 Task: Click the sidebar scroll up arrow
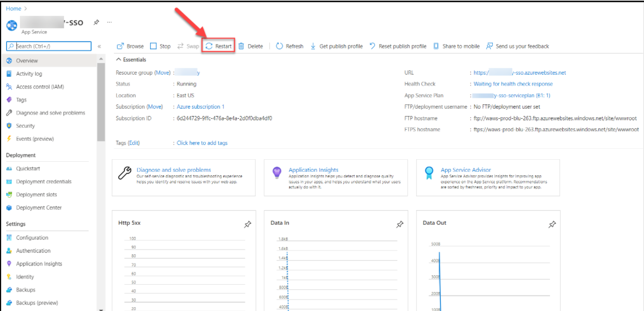pyautogui.click(x=101, y=58)
